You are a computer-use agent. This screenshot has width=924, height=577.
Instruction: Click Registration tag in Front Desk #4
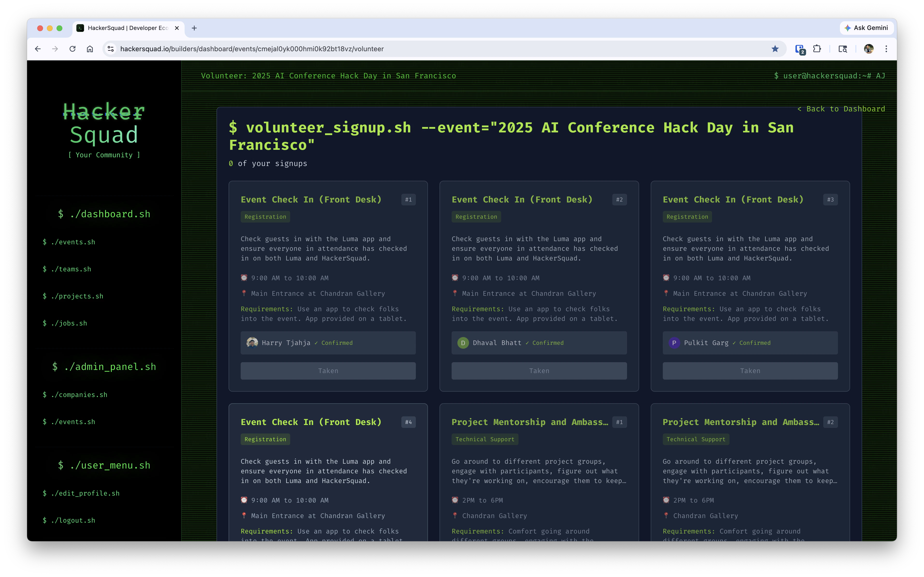pyautogui.click(x=265, y=439)
